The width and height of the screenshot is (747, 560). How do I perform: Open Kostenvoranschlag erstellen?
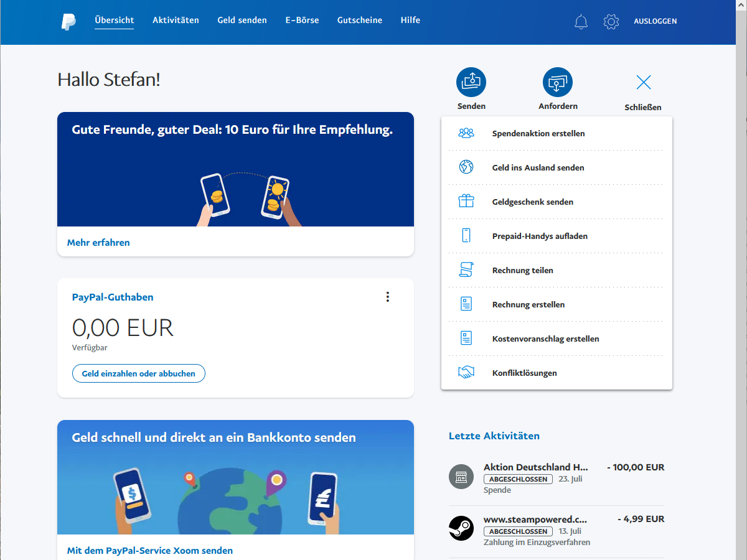545,338
